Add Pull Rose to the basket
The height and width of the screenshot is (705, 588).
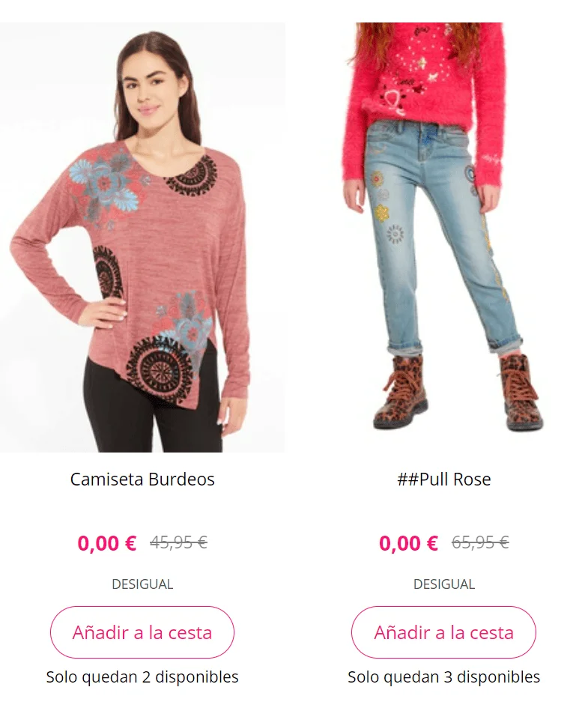click(443, 632)
